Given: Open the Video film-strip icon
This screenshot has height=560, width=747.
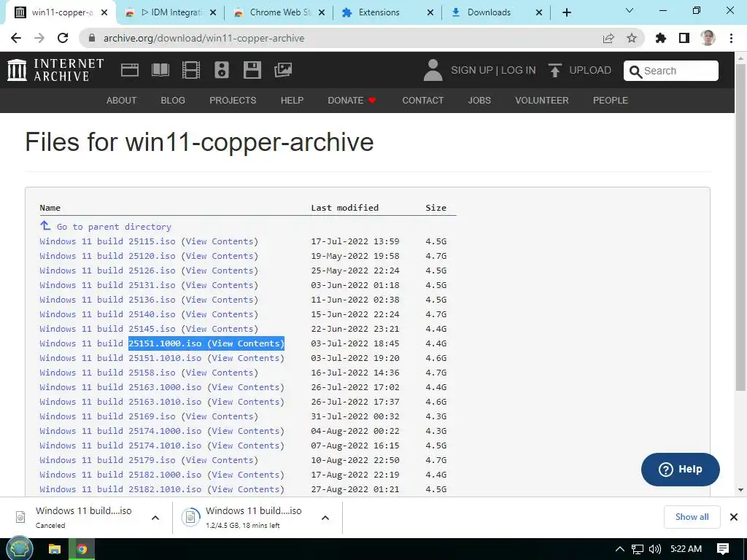Looking at the screenshot, I should coord(191,70).
